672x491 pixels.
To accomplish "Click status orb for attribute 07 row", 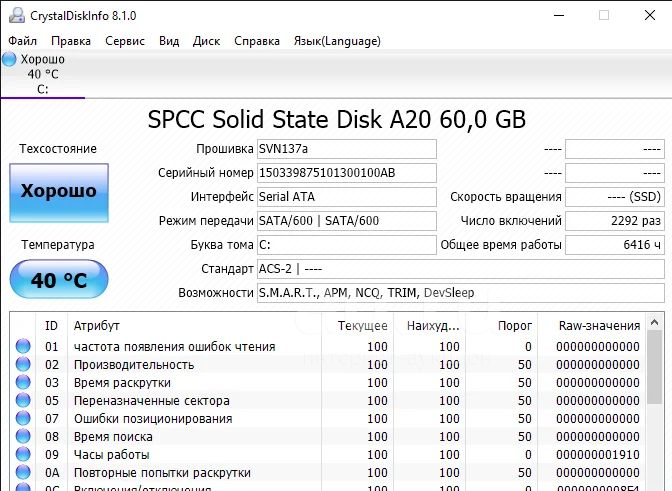I will (x=23, y=418).
